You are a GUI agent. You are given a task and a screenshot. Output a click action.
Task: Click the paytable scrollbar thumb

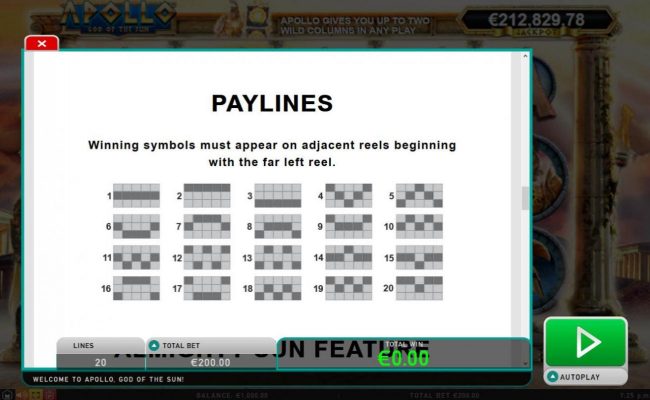tap(525, 198)
